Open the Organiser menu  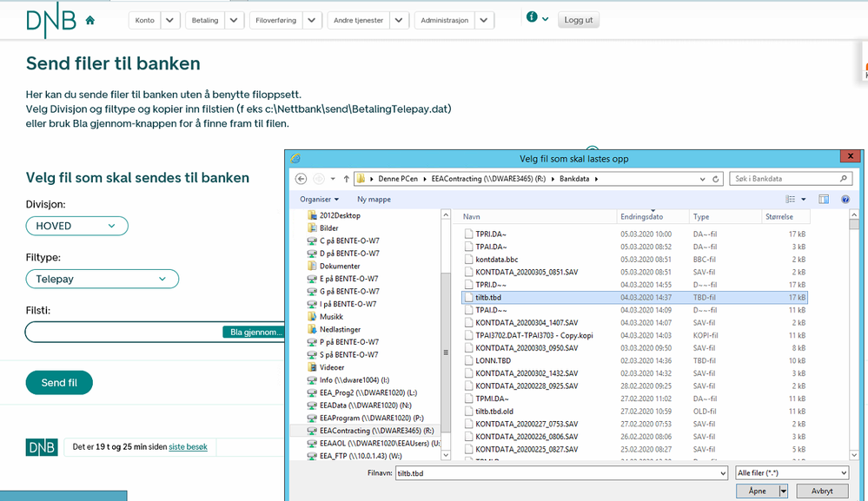point(319,199)
